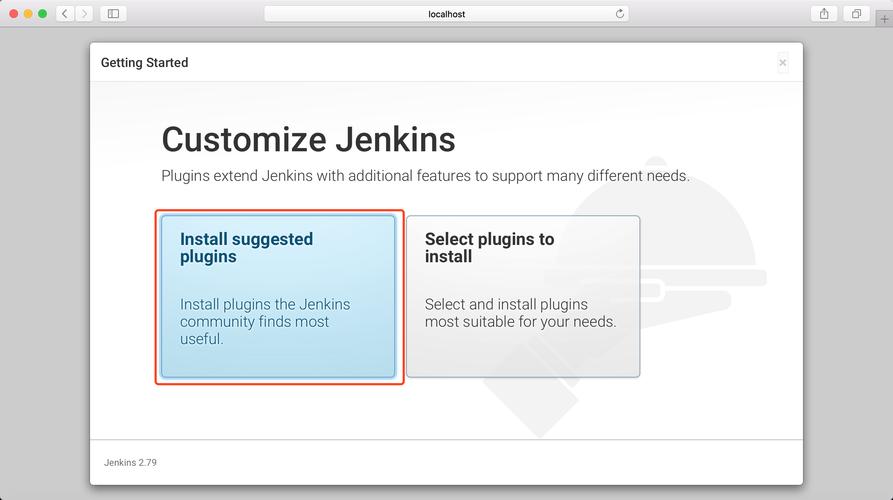Close the Safari window via red button
This screenshot has width=893, height=500.
point(14,14)
